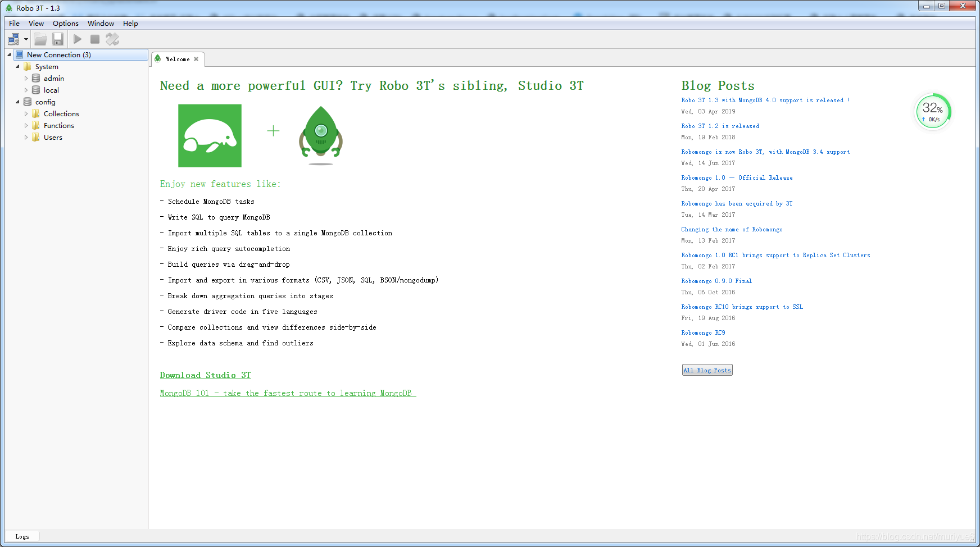This screenshot has width=980, height=547.
Task: Open 'Robo 3T 1.3 with MongoDB 4.0' post
Action: tap(765, 100)
